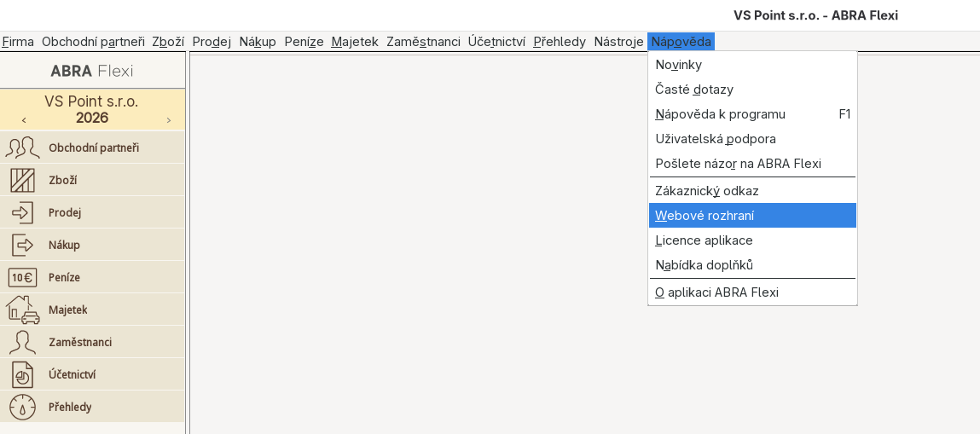Select Časté dotazy menu entry

point(752,90)
